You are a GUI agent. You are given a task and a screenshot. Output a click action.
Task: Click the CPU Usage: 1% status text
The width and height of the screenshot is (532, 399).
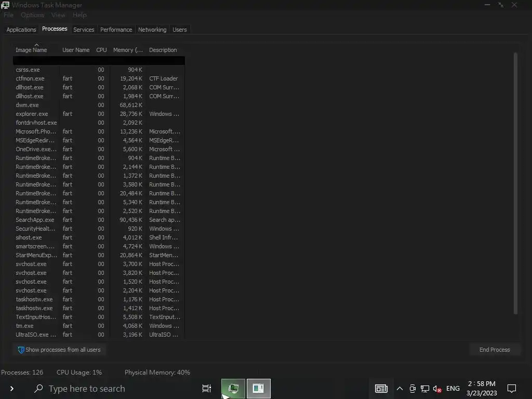79,372
